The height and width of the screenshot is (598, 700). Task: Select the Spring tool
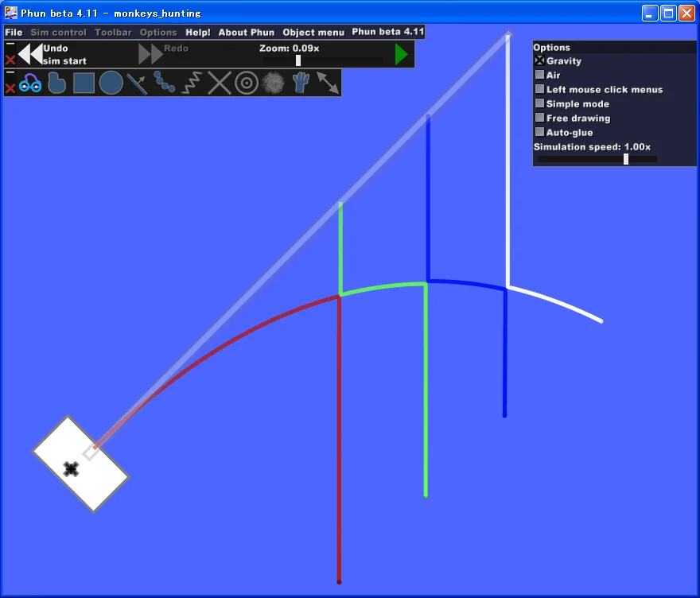(x=192, y=83)
